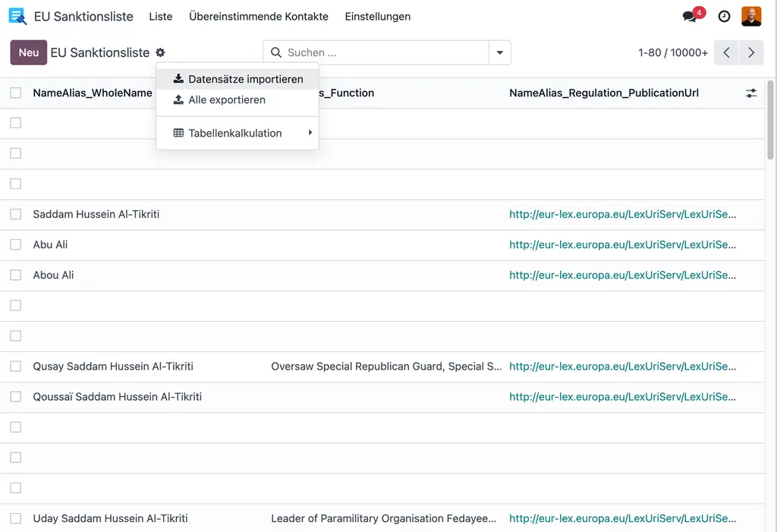Select the checkbox next to Abu Ali
This screenshot has height=532, width=777.
(15, 244)
